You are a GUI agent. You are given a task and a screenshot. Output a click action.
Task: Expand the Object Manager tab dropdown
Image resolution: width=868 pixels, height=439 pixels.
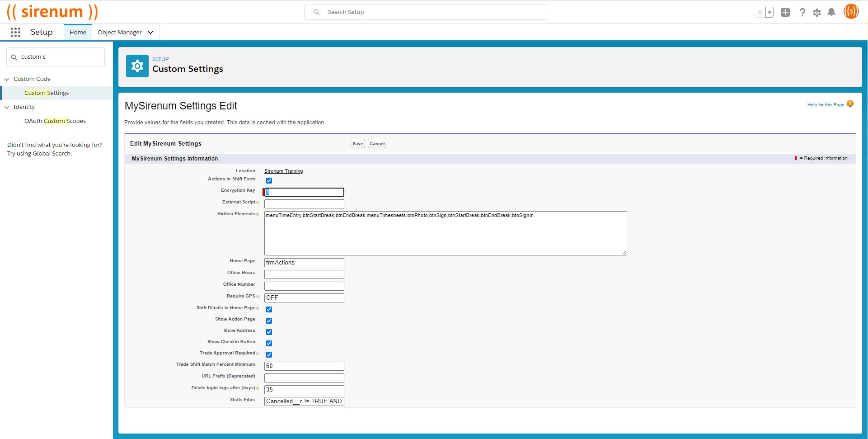(150, 33)
